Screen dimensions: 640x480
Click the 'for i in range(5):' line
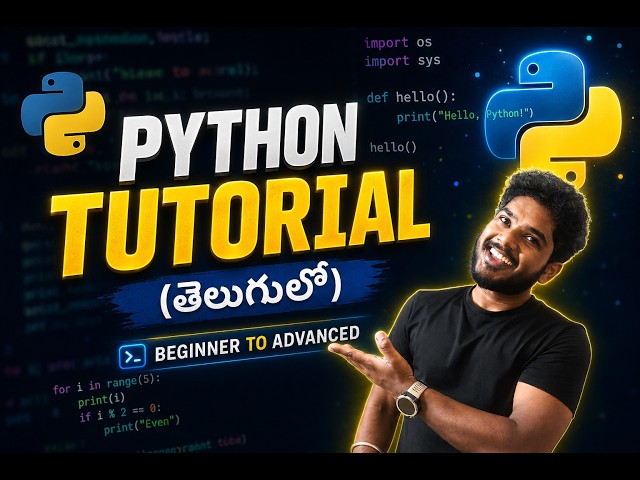click(106, 385)
